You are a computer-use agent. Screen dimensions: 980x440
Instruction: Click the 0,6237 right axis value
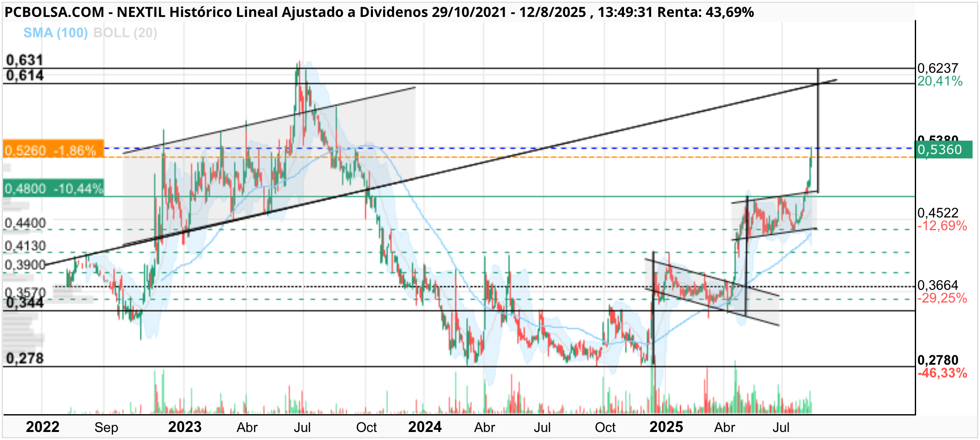[938, 68]
